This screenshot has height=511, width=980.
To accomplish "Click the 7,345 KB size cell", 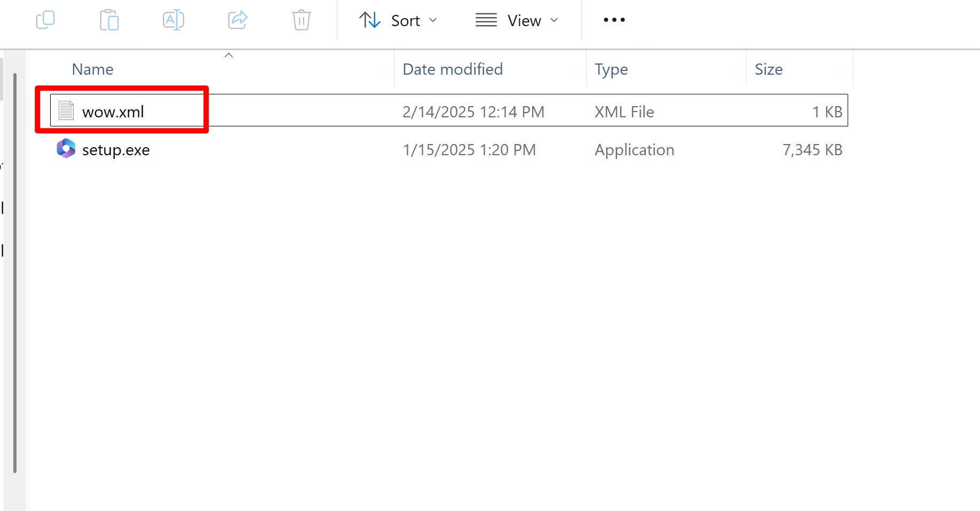I will pos(812,150).
